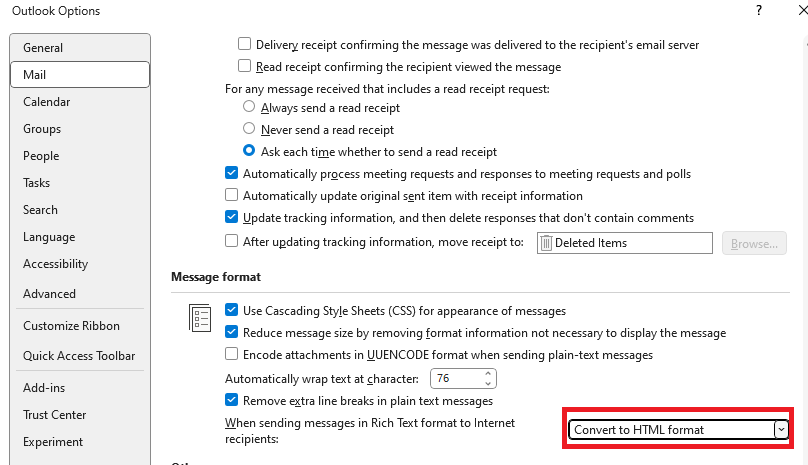Uncheck Update tracking information option
The width and height of the screenshot is (808, 465).
click(231, 217)
